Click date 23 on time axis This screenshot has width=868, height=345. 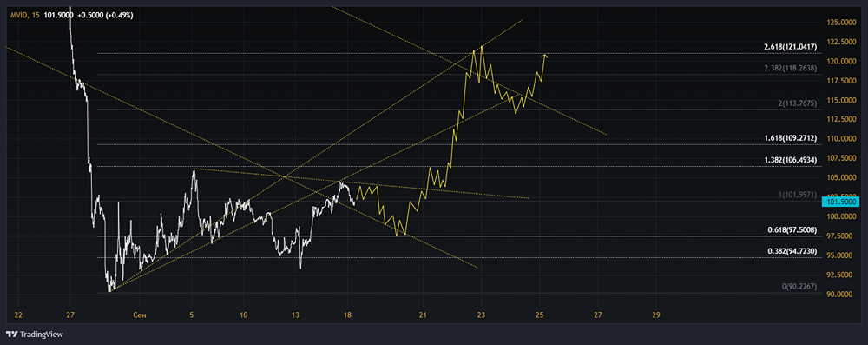[x=481, y=315]
